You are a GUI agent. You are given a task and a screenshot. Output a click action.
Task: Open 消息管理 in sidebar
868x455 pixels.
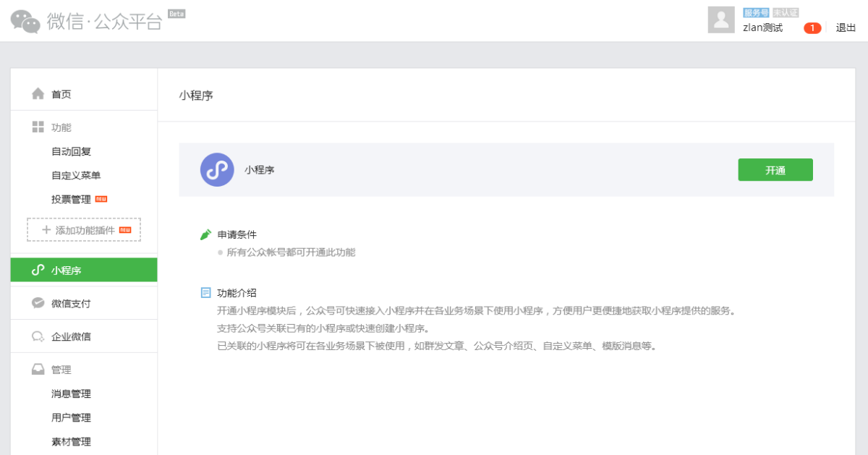pyautogui.click(x=71, y=394)
